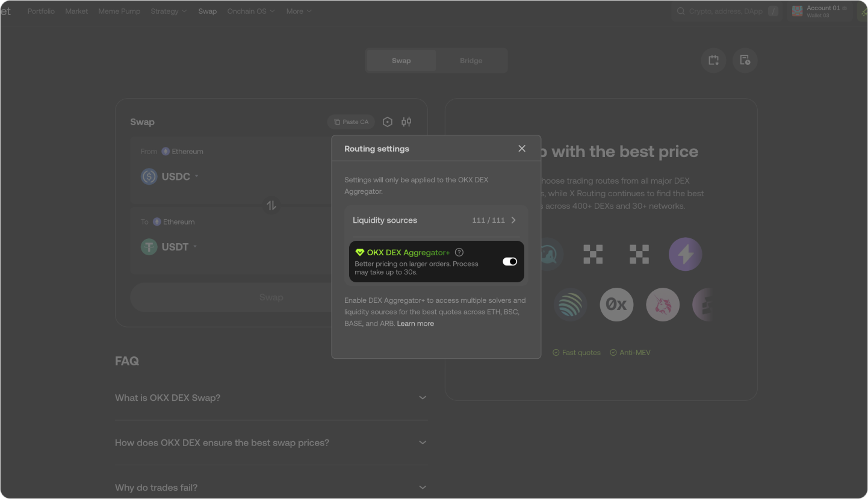
Task: Open the USDC token selector
Action: click(x=170, y=176)
